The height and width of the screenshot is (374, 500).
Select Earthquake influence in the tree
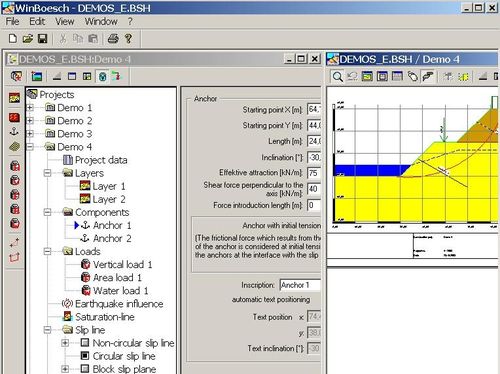point(119,304)
